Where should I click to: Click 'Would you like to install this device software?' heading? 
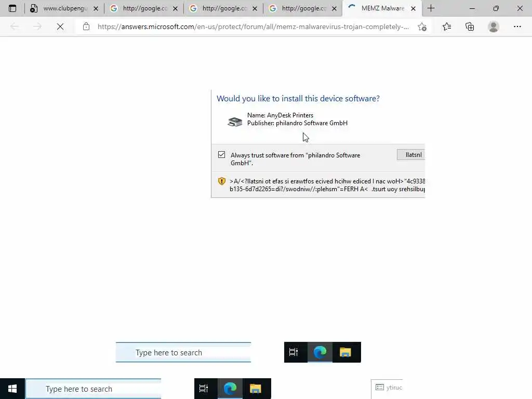point(298,98)
